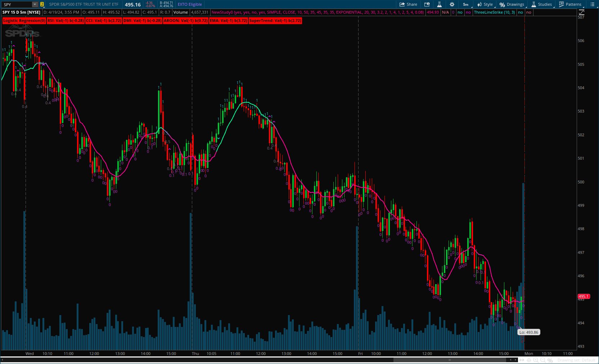Click the Patterns chart icon
The image size is (599, 364).
pyautogui.click(x=562, y=4)
